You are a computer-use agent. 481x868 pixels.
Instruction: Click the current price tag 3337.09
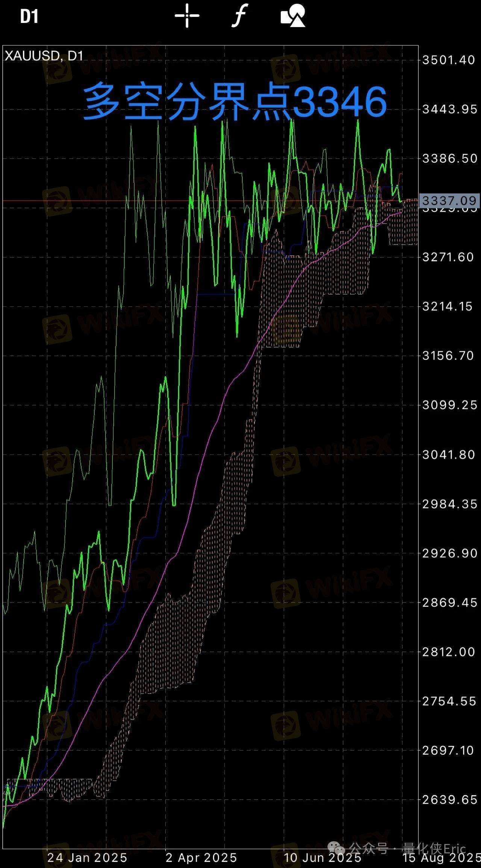tap(449, 201)
